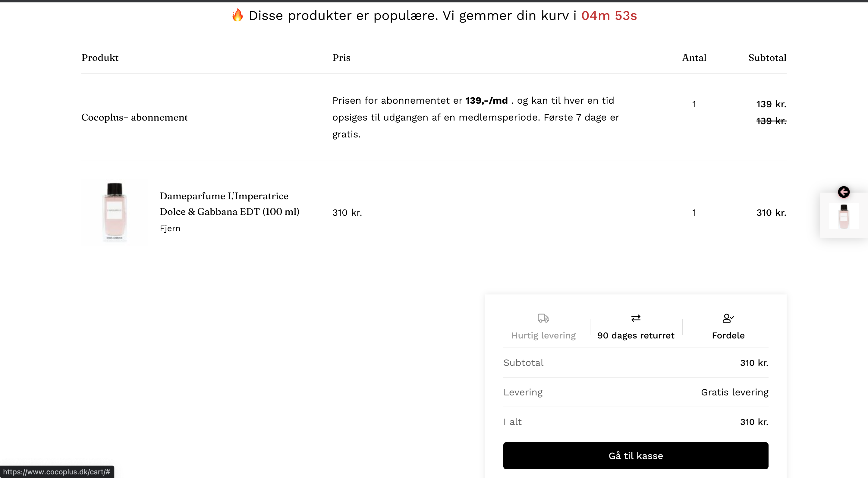Click the Pris column header

tap(341, 58)
